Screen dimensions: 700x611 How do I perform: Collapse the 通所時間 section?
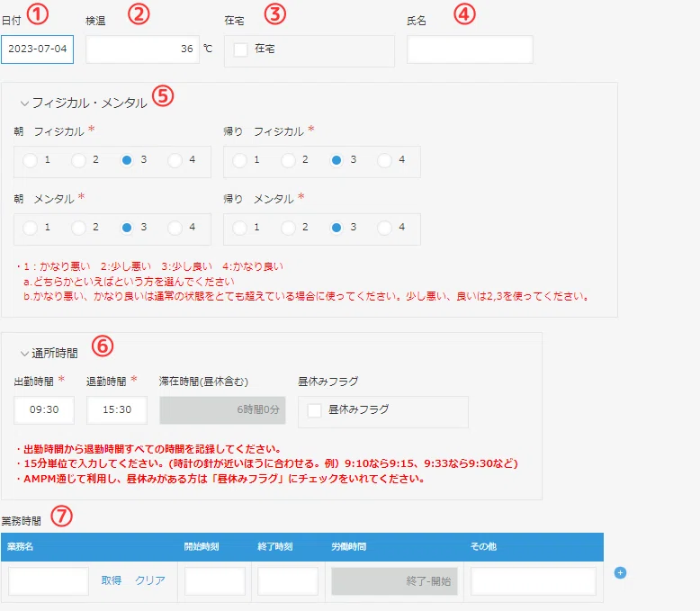pyautogui.click(x=24, y=354)
